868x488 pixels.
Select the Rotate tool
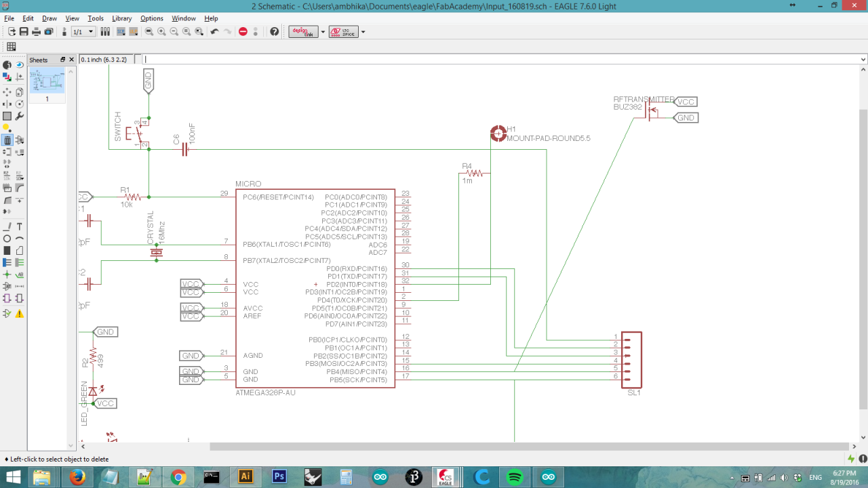tap(19, 104)
